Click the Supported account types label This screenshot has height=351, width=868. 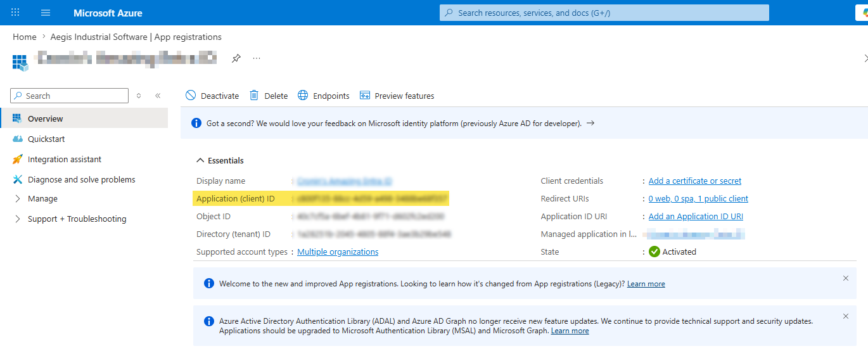[x=242, y=252]
